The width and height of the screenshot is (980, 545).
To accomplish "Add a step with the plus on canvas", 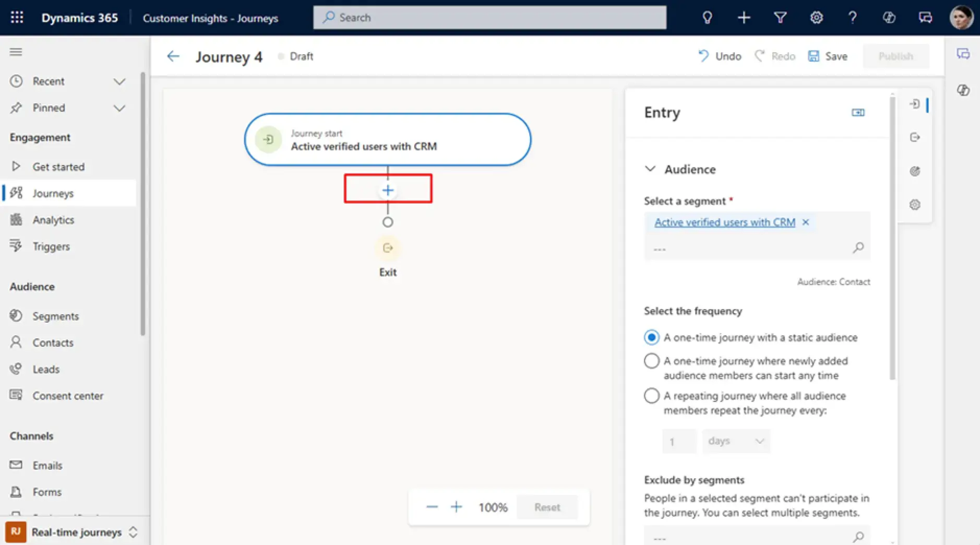I will tap(388, 191).
